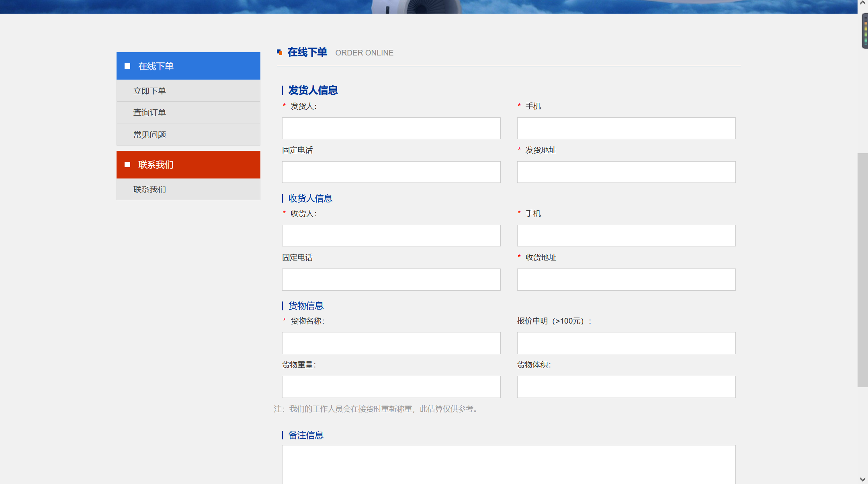Click the scroll-up arrow of the page scrollbar

(863, 3)
